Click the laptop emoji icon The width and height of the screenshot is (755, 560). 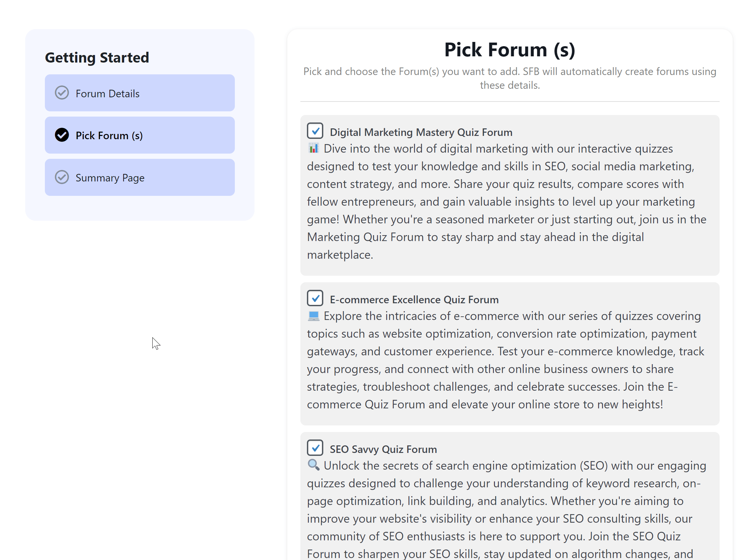point(313,316)
